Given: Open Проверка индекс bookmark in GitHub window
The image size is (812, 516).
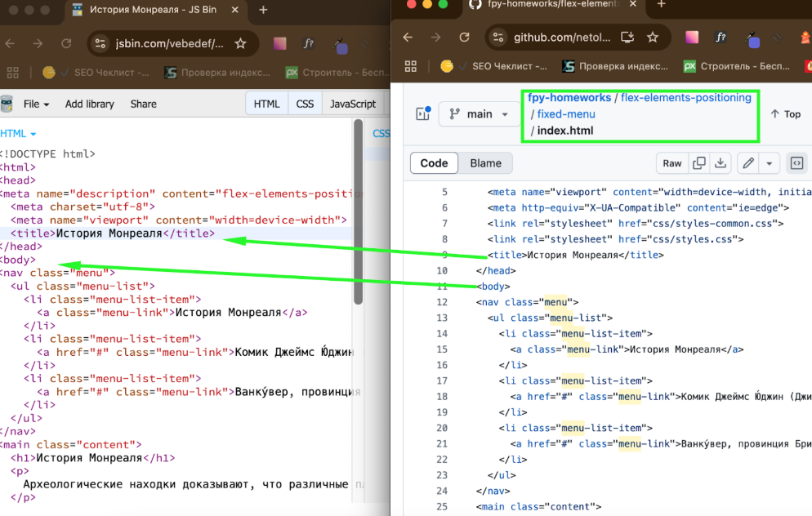Looking at the screenshot, I should (615, 66).
